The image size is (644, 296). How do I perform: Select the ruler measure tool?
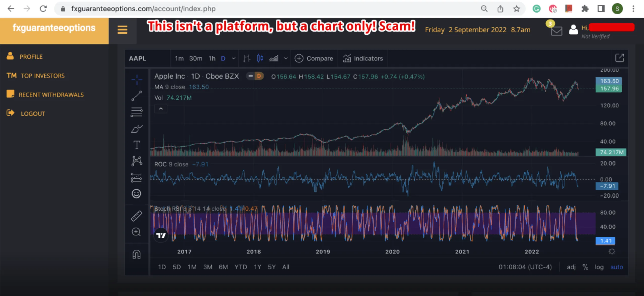137,216
